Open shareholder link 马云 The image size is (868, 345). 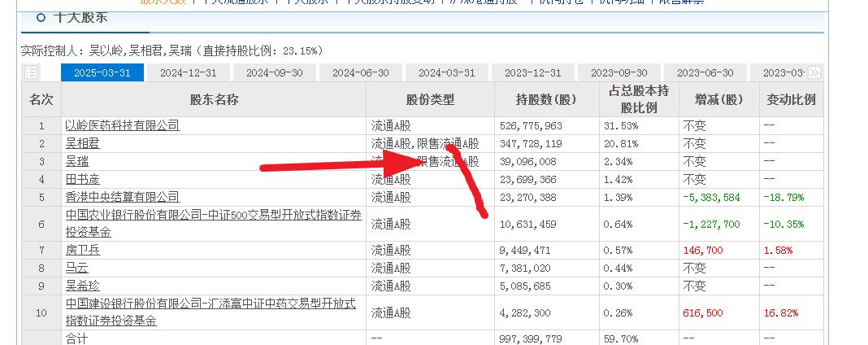pos(77,269)
